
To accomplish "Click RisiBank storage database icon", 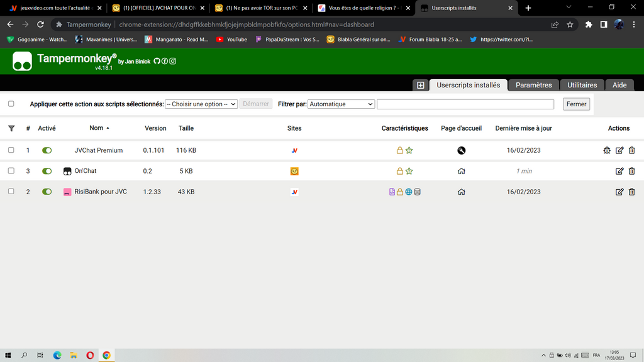I will click(418, 192).
